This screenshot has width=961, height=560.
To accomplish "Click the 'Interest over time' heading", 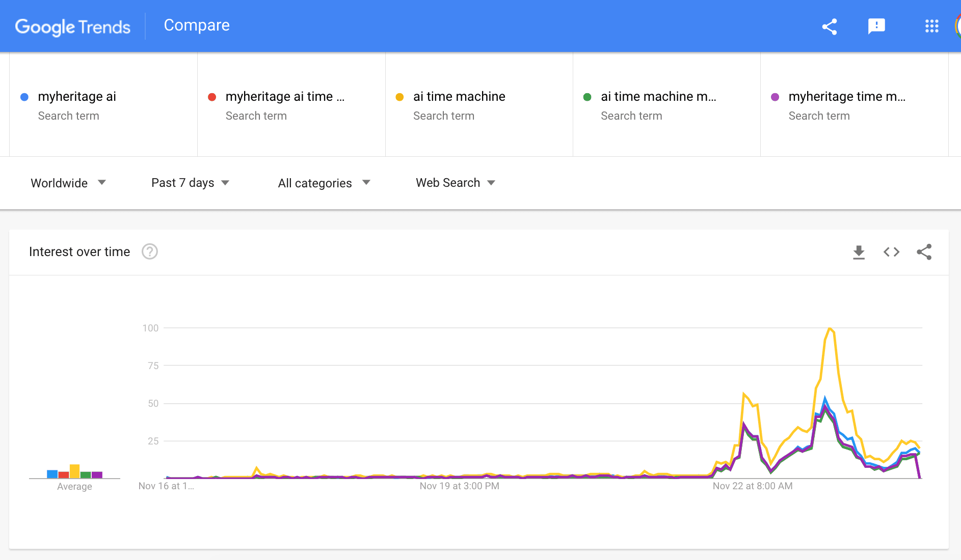I will point(79,251).
